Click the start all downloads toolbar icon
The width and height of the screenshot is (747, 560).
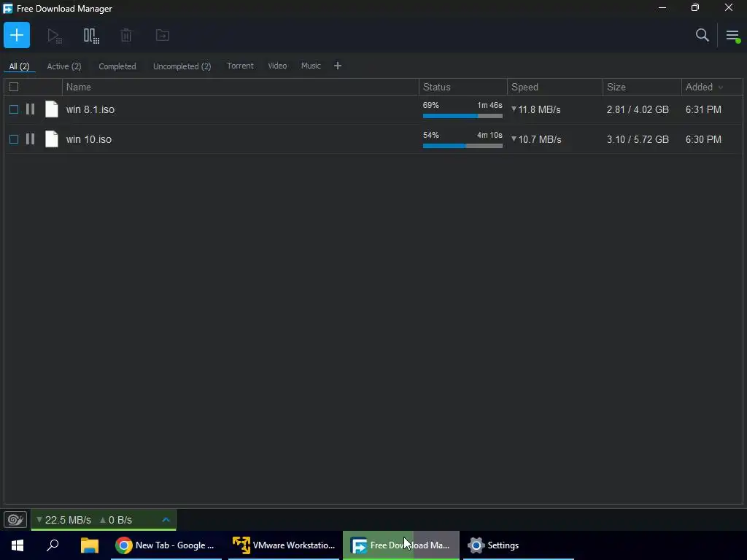[x=54, y=36]
